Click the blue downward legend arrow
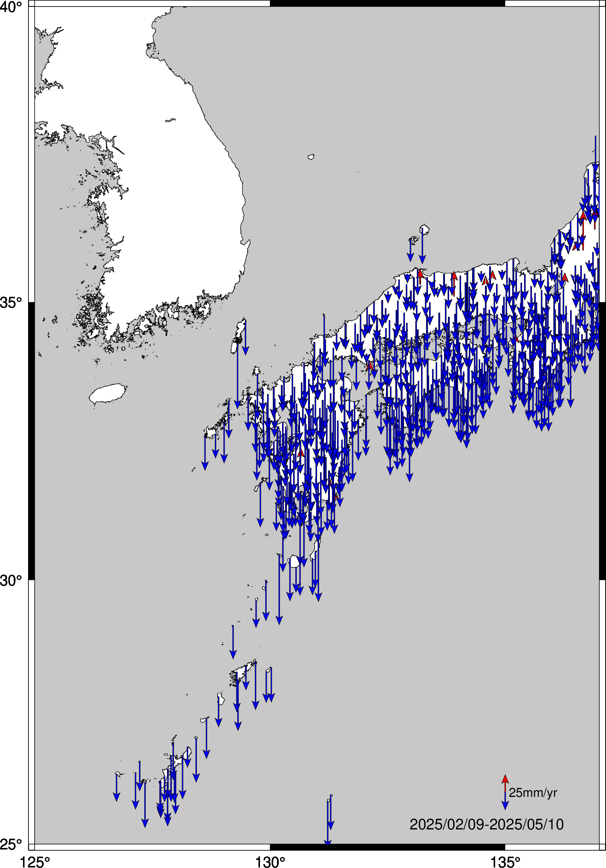The width and height of the screenshot is (606, 868). point(505,801)
